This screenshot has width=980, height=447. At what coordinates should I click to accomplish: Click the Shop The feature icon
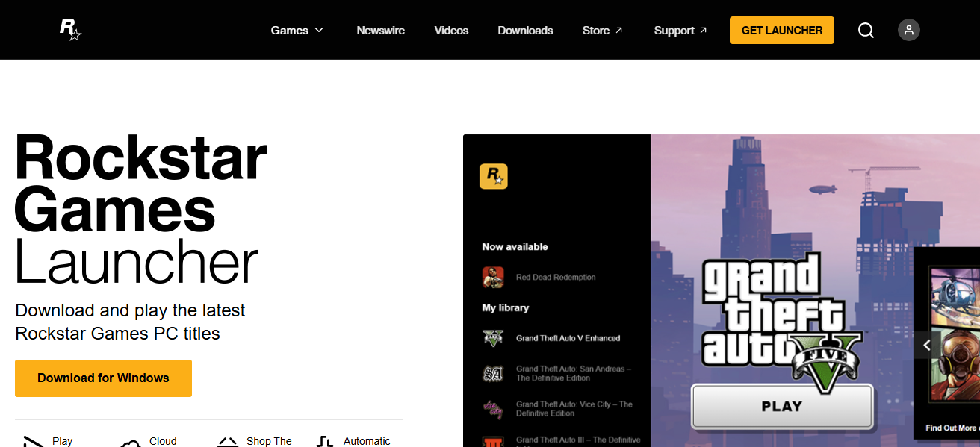(x=228, y=442)
